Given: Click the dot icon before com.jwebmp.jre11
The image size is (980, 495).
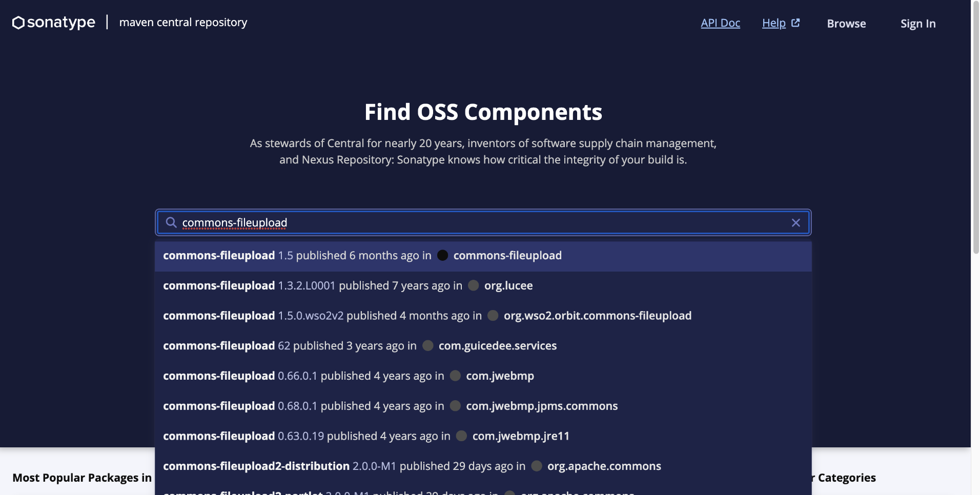Looking at the screenshot, I should click(x=461, y=436).
